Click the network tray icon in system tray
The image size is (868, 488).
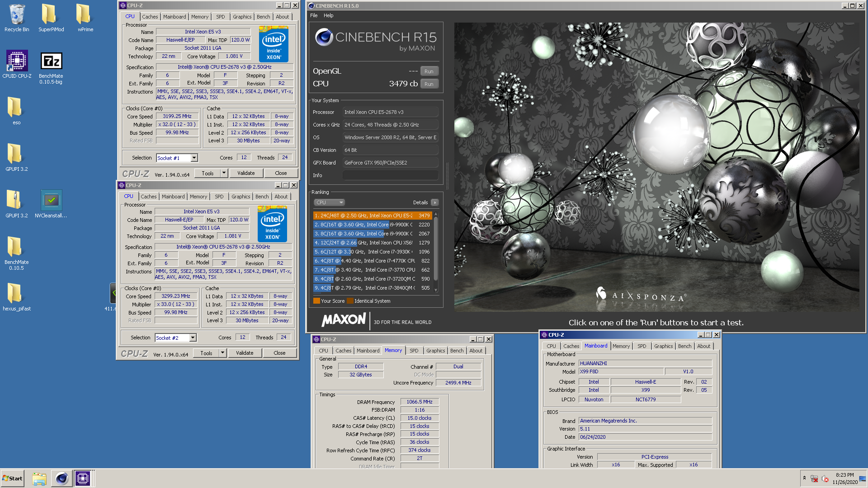tap(814, 479)
